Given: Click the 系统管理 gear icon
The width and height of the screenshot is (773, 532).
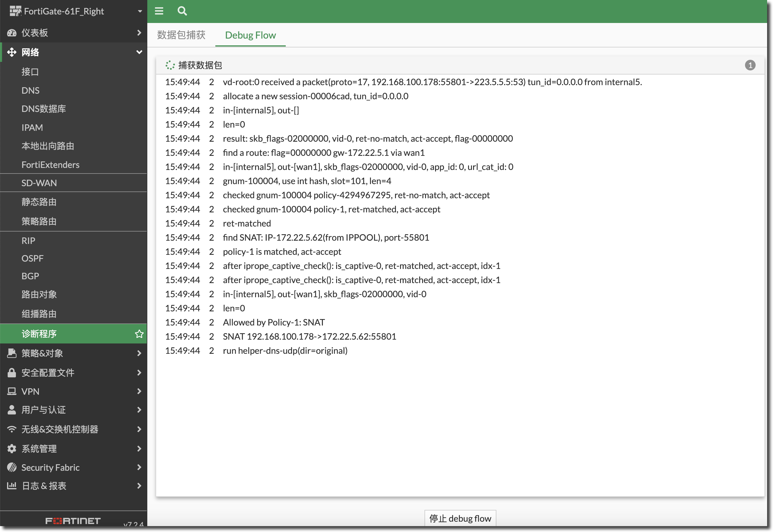Looking at the screenshot, I should pos(12,449).
